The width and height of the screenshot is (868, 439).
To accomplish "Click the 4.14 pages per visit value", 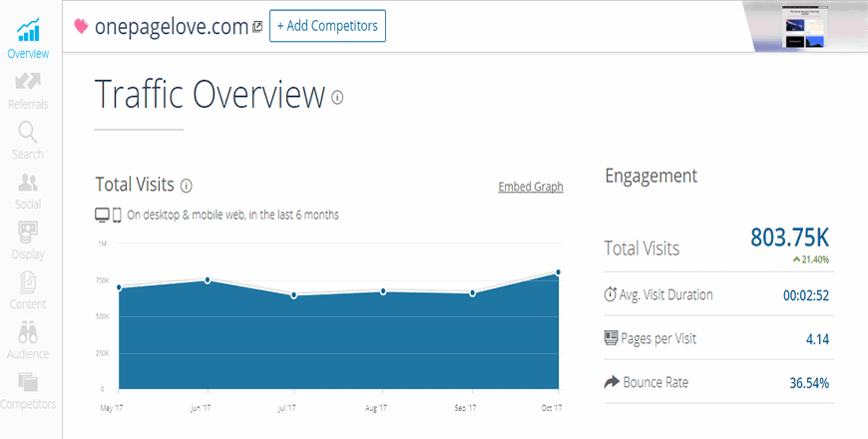I will [x=818, y=339].
